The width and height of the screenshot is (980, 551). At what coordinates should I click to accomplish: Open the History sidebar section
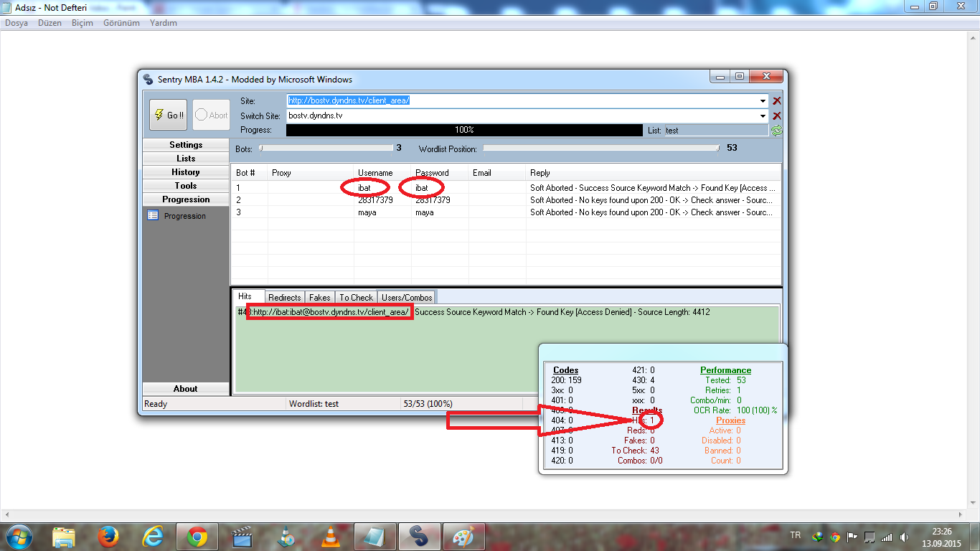[x=186, y=172]
